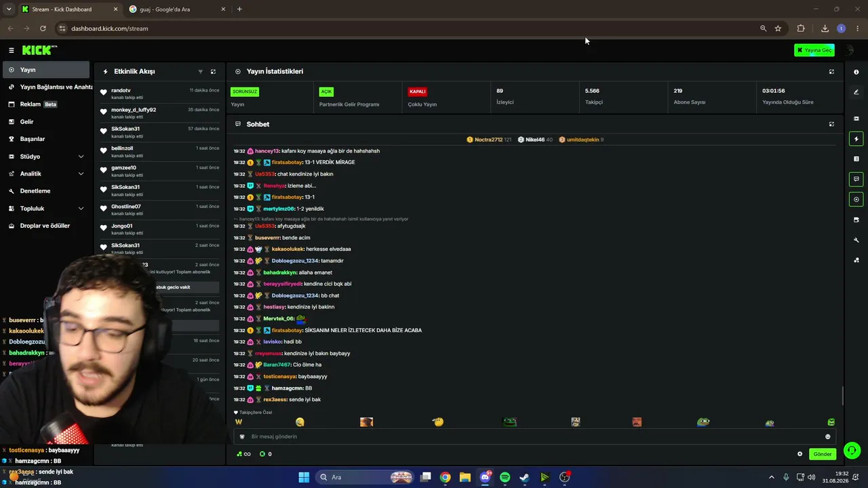Open Droplar ve ödüller in the sidebar
Viewport: 868px width, 488px height.
click(x=46, y=226)
